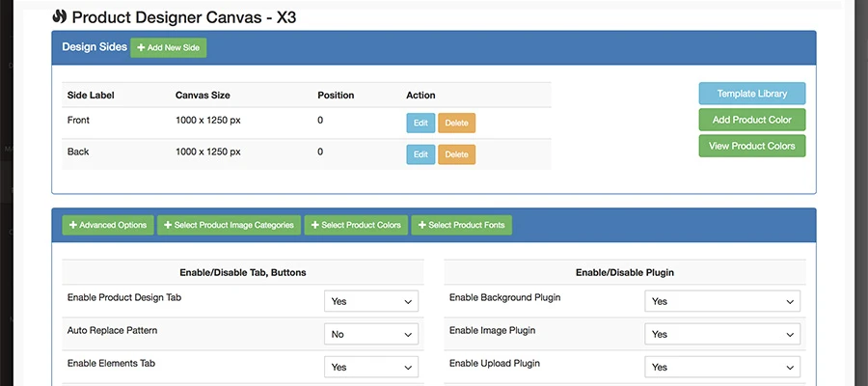The width and height of the screenshot is (868, 386).
Task: Open Enable Upload Plugin dropdown
Action: coord(721,367)
